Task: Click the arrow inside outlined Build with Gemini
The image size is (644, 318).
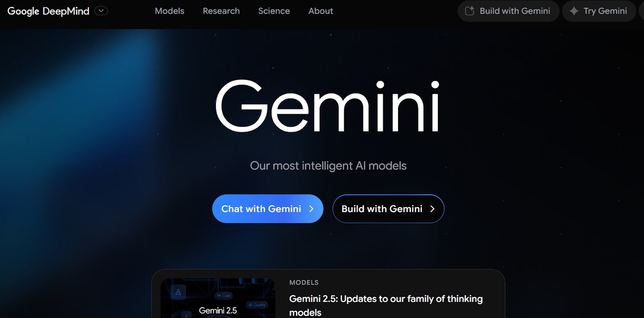Action: click(x=432, y=209)
